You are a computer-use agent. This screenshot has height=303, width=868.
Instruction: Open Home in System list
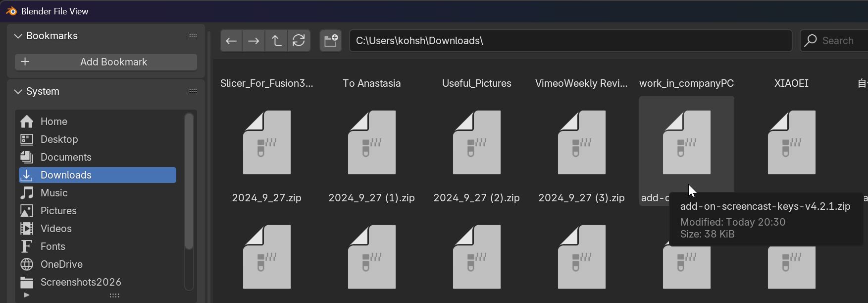coord(98,121)
